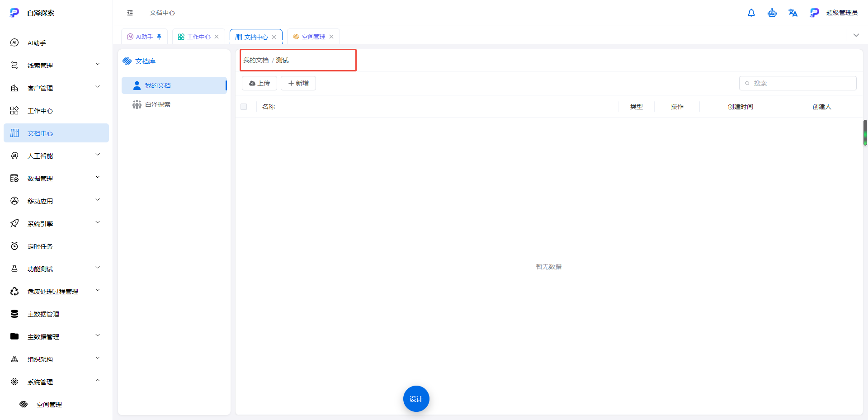The width and height of the screenshot is (868, 420).
Task: Click the 新增 add button
Action: point(298,83)
